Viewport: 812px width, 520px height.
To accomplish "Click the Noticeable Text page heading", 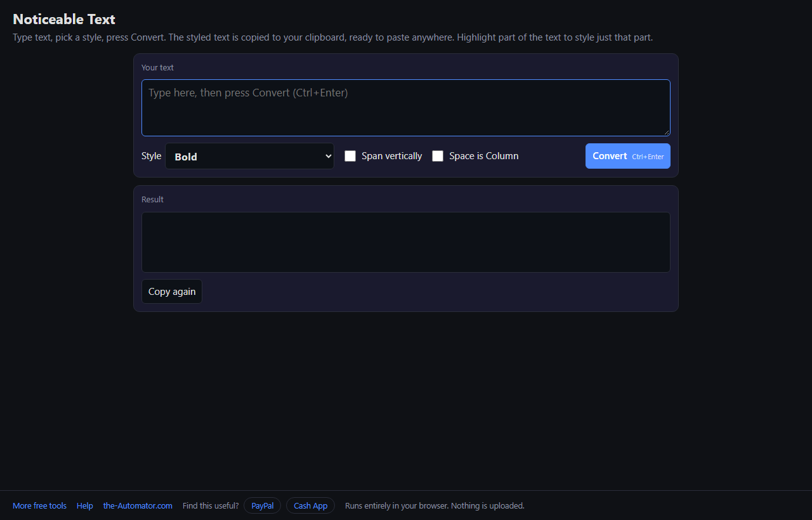I will 64,19.
